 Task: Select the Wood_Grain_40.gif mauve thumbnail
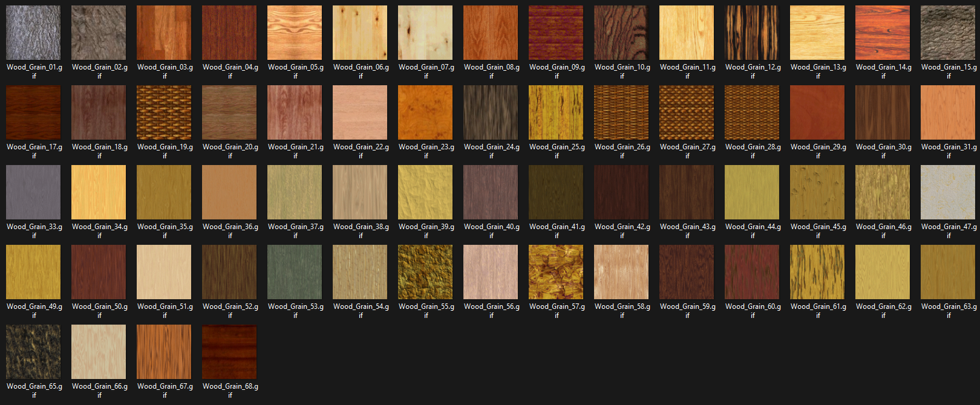[491, 192]
